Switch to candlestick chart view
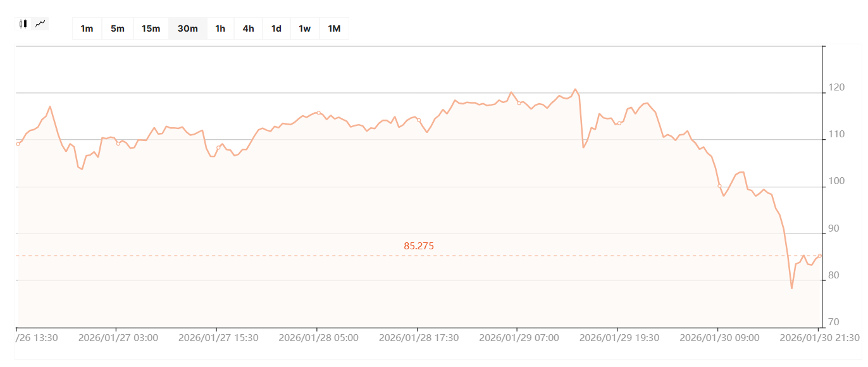868x367 pixels. click(x=23, y=24)
